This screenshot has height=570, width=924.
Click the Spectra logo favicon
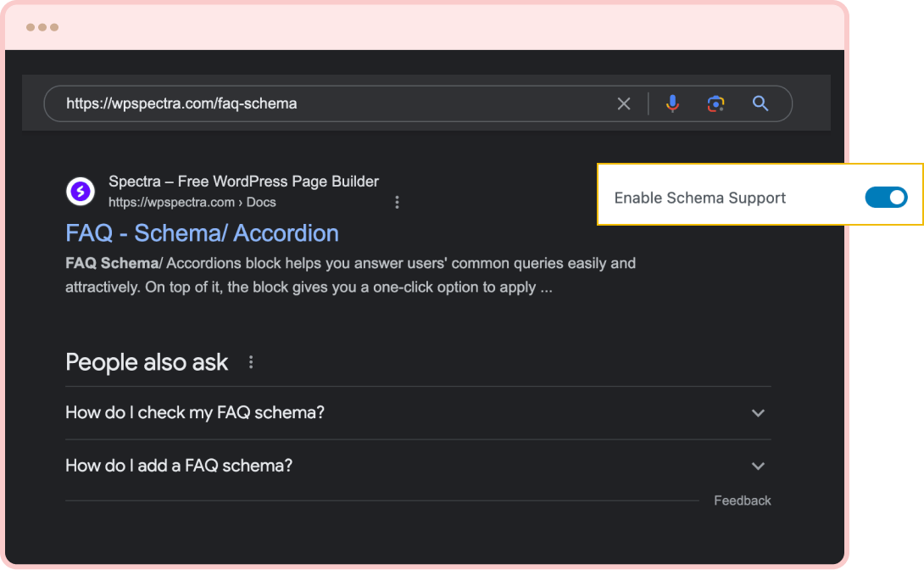point(81,192)
